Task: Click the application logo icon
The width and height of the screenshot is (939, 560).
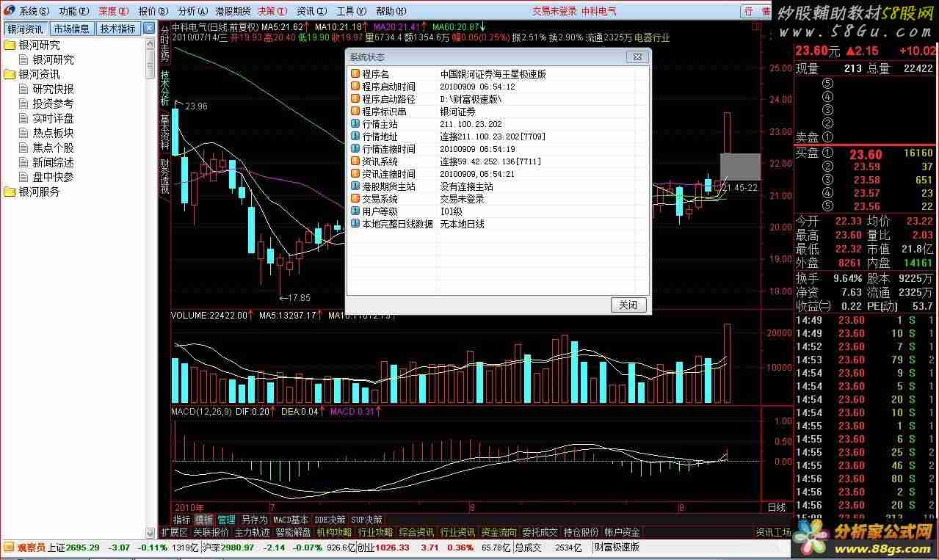Action: tap(9, 11)
